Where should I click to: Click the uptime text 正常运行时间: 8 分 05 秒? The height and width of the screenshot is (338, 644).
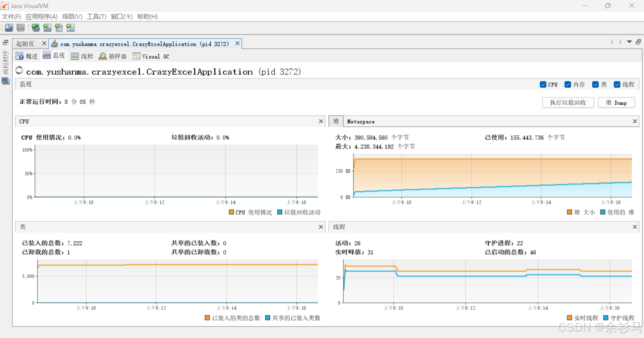[57, 102]
